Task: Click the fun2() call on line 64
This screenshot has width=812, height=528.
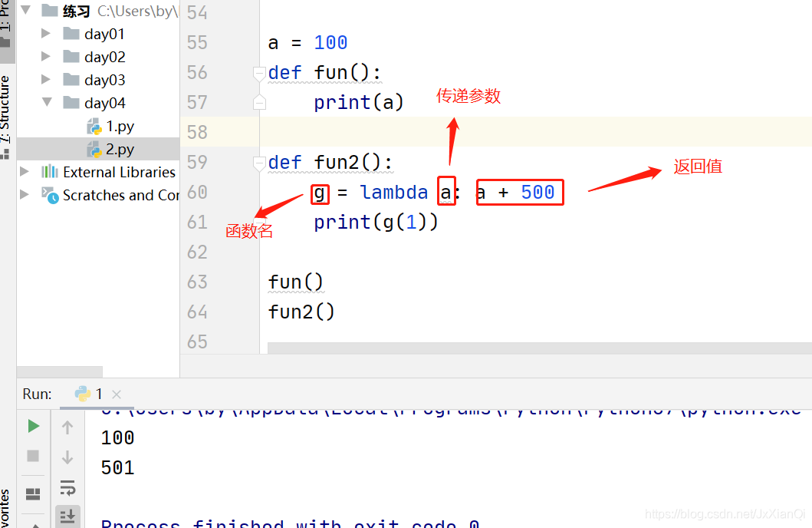Action: 301,312
